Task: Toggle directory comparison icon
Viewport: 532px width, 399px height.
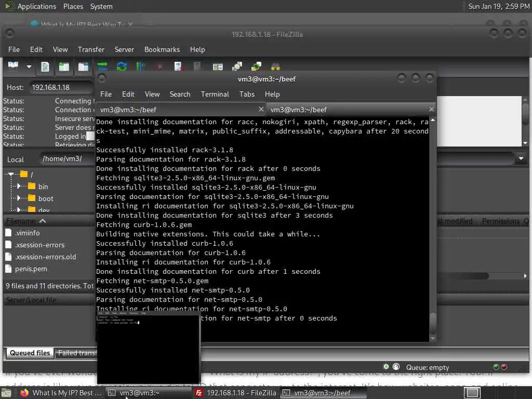Action: click(x=237, y=66)
